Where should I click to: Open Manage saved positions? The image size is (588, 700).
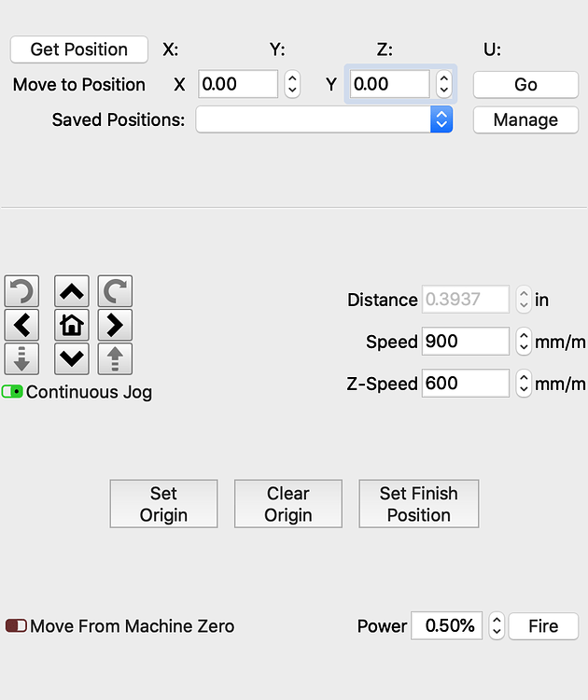tap(526, 119)
